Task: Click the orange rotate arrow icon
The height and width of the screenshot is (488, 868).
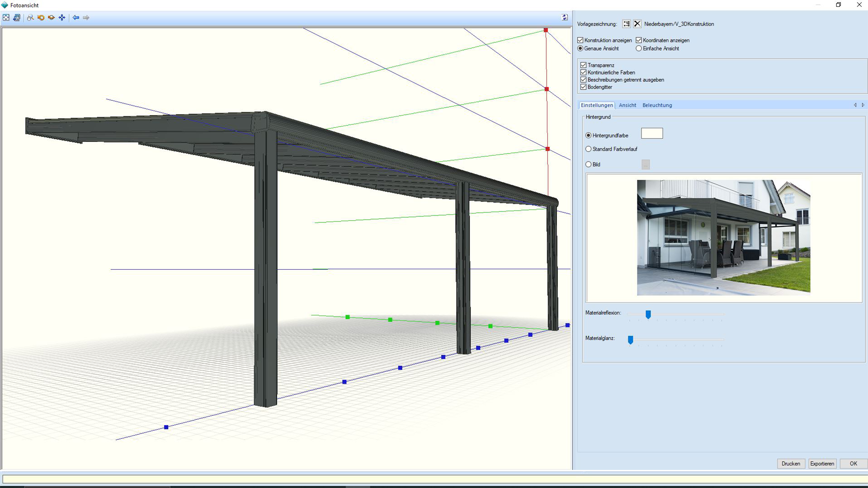Action: (x=41, y=18)
